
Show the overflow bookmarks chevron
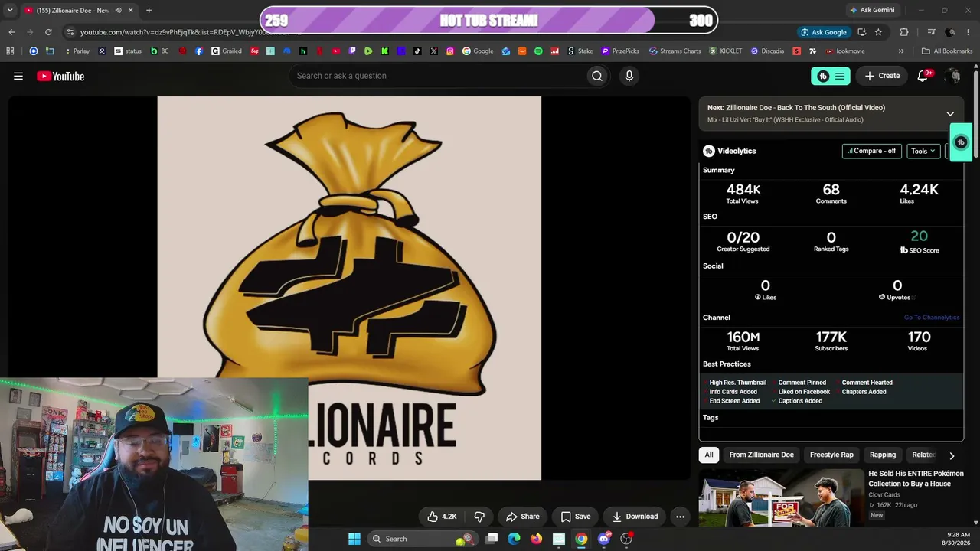[x=901, y=51]
